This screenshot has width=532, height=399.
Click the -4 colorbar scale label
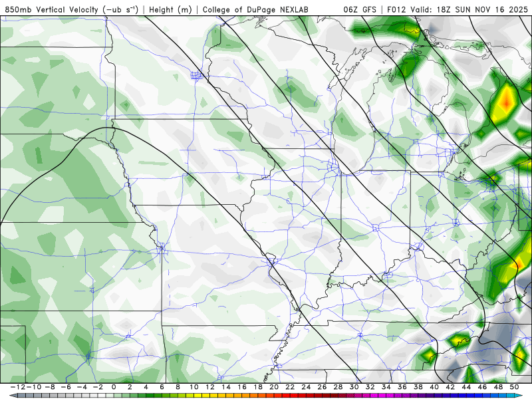(x=82, y=387)
